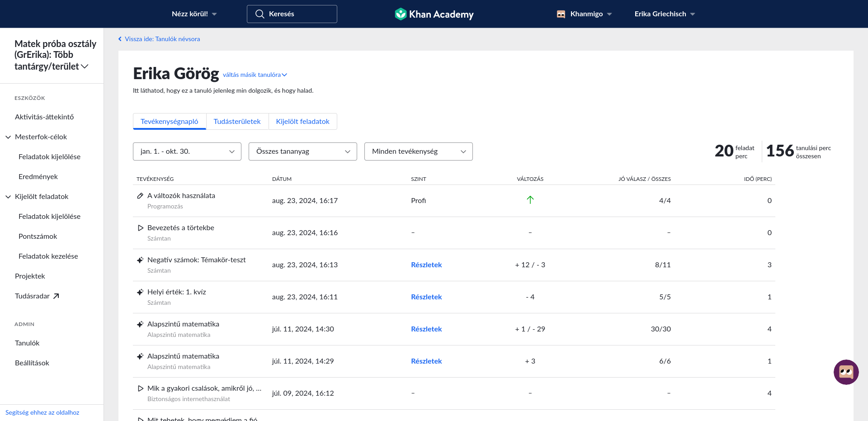Open the floating Khanmigo chat button
This screenshot has width=868, height=421.
click(846, 372)
